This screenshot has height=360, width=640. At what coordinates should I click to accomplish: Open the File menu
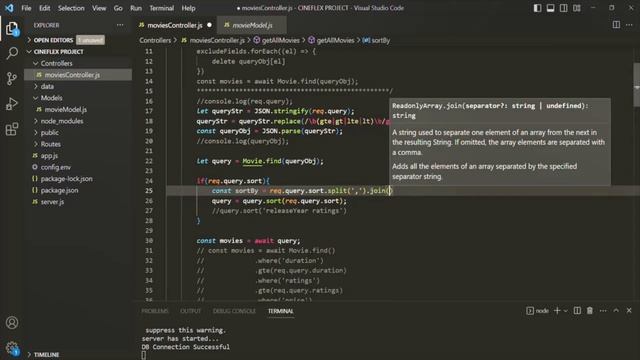pos(26,8)
